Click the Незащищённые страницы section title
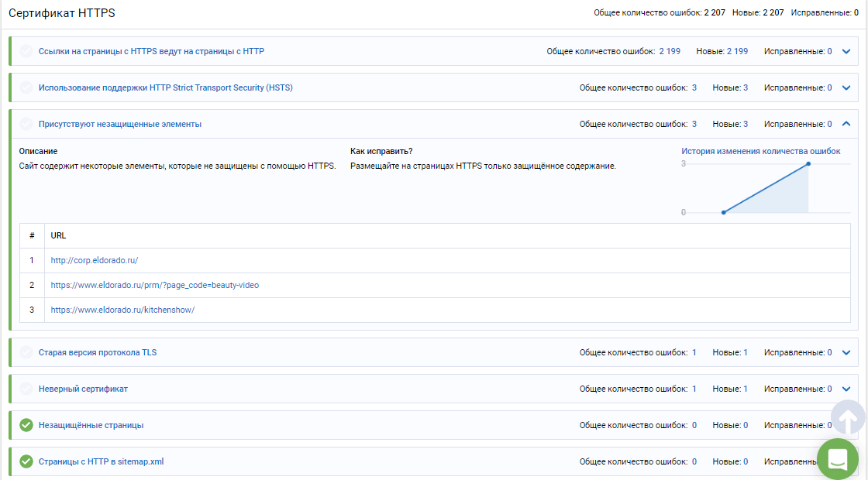Image resolution: width=868 pixels, height=480 pixels. pos(91,425)
